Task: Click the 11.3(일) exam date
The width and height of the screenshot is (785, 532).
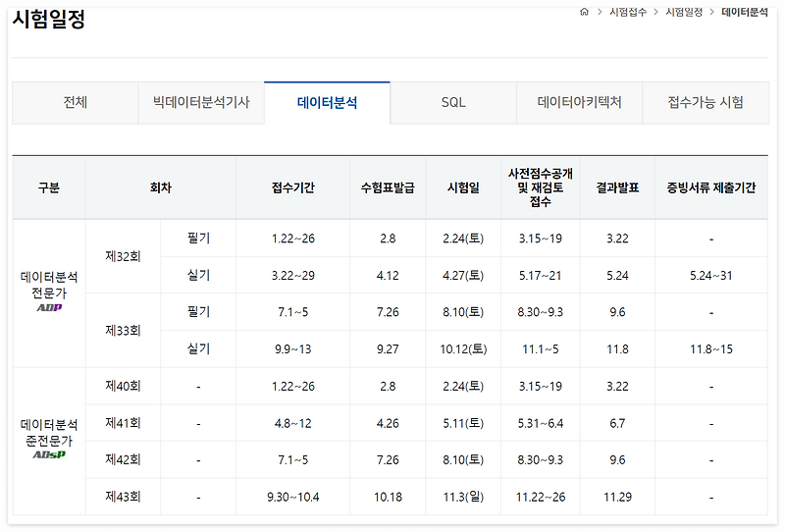Action: click(x=463, y=497)
